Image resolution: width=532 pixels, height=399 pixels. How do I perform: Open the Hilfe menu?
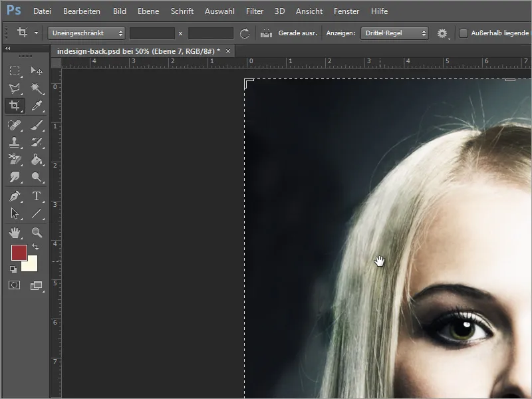click(x=379, y=11)
